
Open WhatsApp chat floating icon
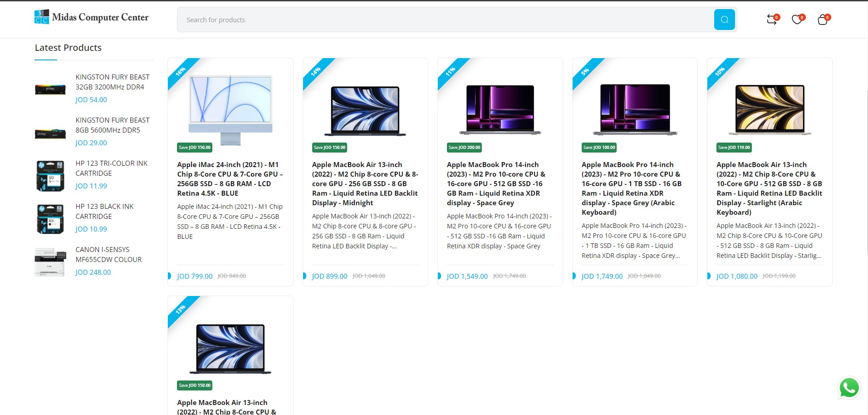coord(848,388)
